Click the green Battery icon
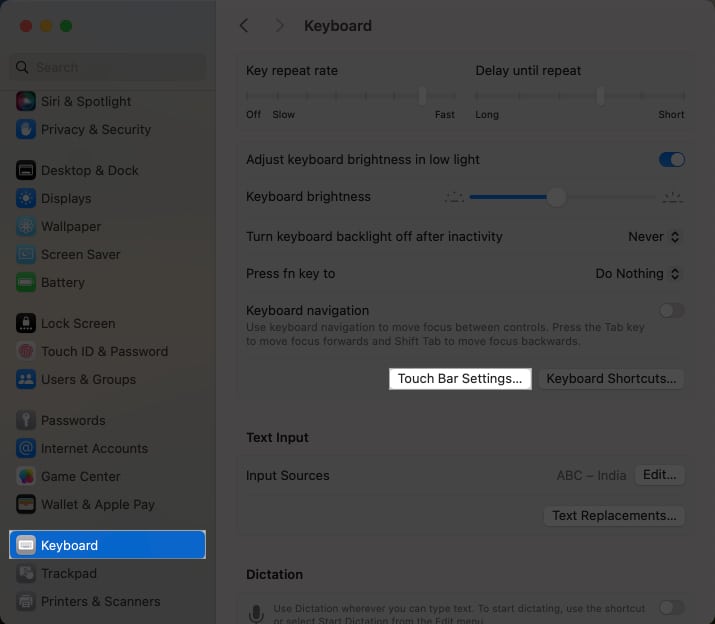715x624 pixels. click(26, 282)
